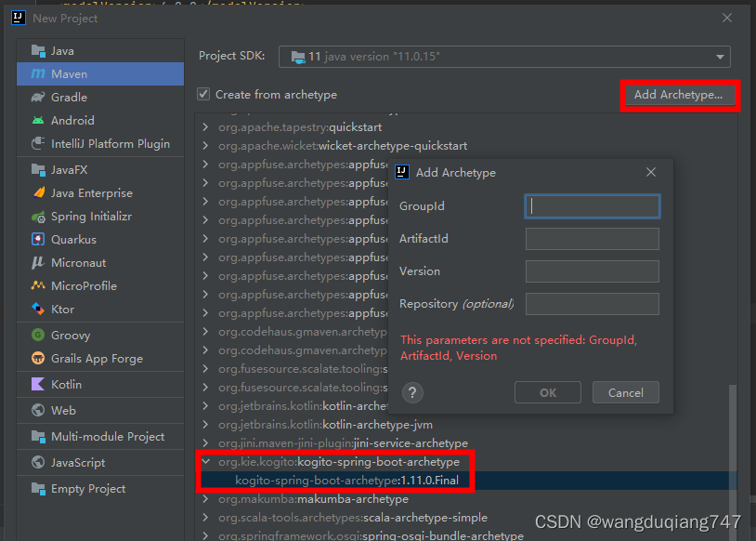
Task: Expand org.makumba:makumba-archetype node
Action: 206,498
